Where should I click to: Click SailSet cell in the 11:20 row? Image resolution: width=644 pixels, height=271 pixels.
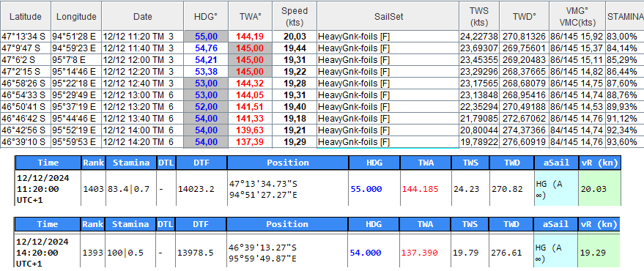tap(388, 37)
